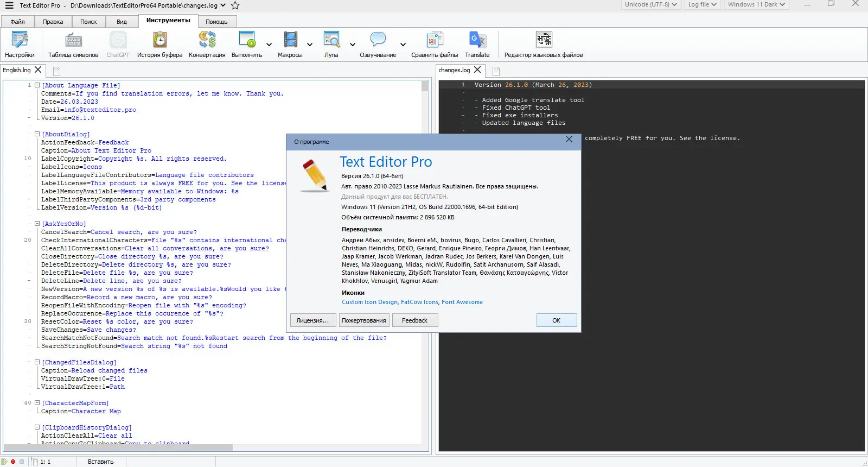
Task: Follow the Font Awesome link
Action: pyautogui.click(x=462, y=302)
